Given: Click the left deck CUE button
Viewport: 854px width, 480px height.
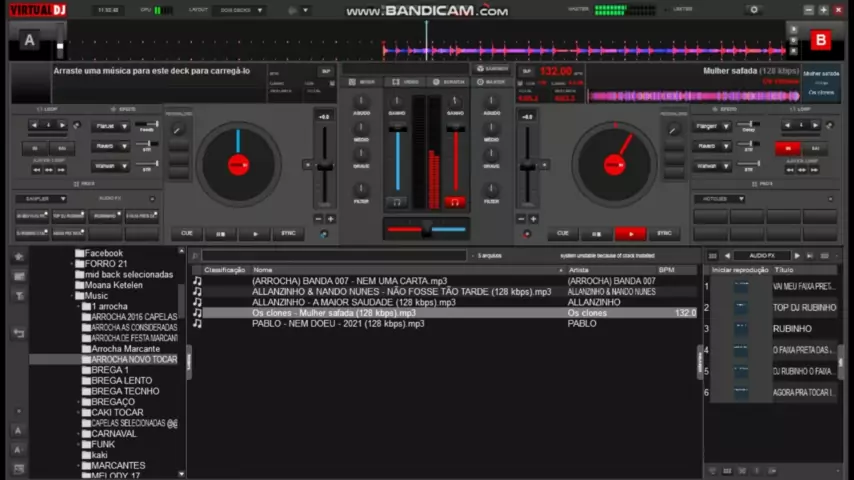Looking at the screenshot, I should 186,233.
